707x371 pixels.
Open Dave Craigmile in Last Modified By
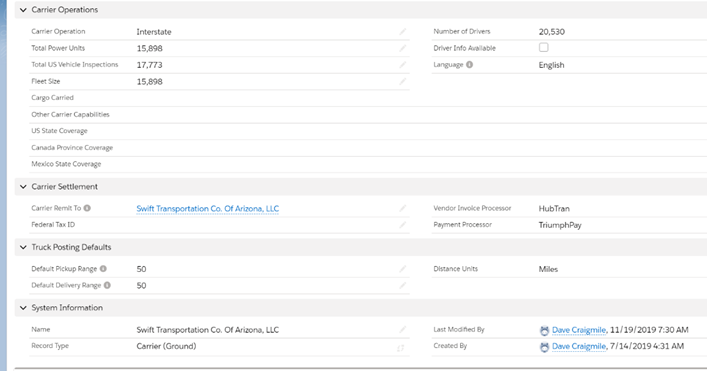click(579, 330)
